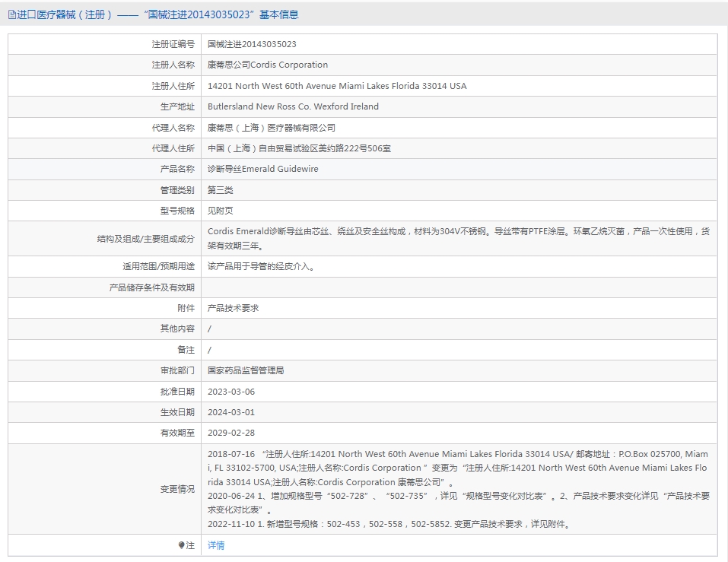Image resolution: width=728 pixels, height=562 pixels.
Task: Click the 产品技术要求 attachment text
Action: (x=233, y=308)
